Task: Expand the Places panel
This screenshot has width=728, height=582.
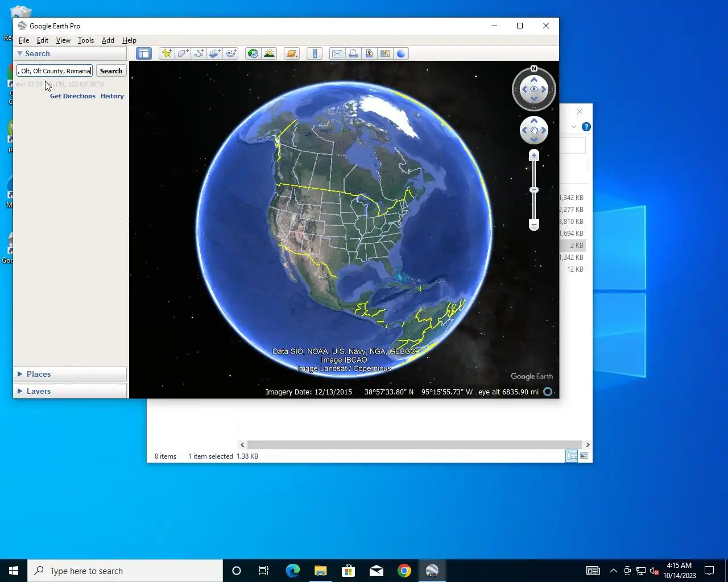Action: pos(20,374)
